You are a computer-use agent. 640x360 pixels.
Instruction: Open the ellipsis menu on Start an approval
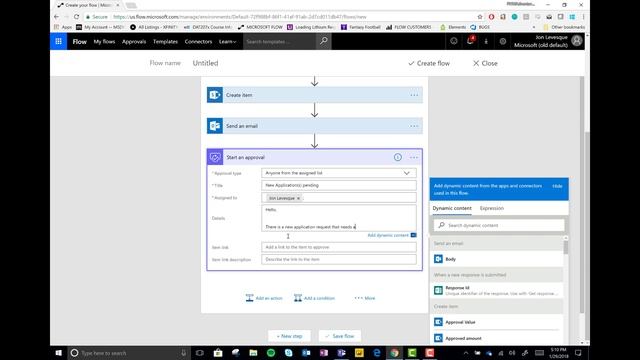coord(414,157)
